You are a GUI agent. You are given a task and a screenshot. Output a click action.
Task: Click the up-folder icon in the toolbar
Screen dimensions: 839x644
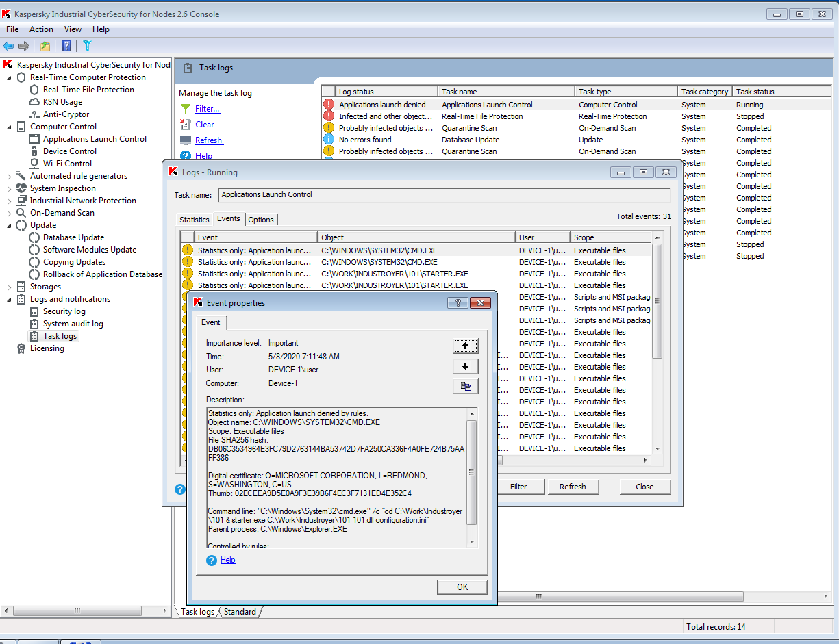45,46
